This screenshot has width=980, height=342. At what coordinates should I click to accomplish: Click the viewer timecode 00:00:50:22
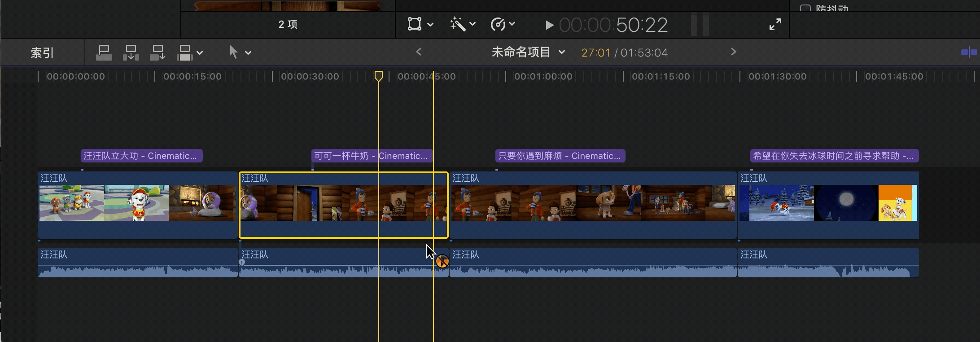613,25
